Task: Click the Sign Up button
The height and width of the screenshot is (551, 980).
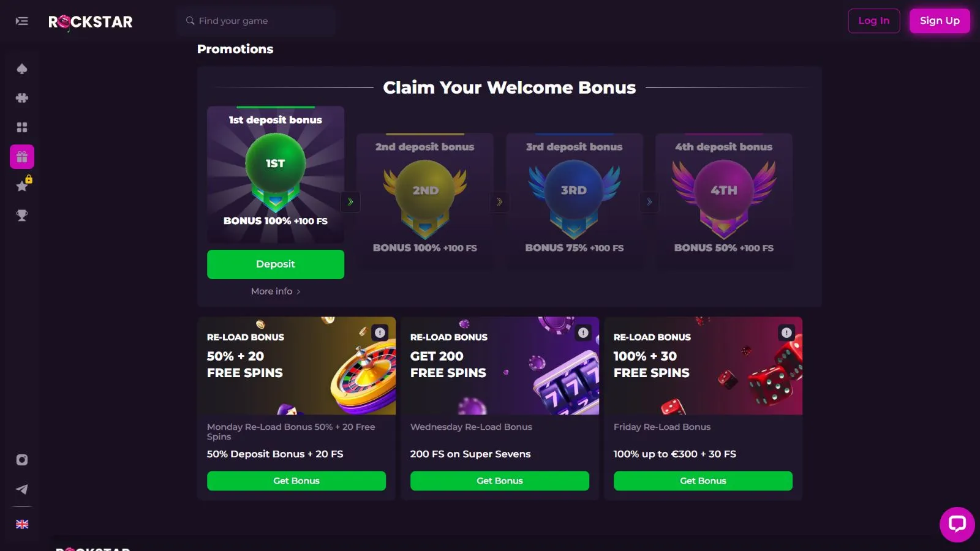Action: click(x=940, y=21)
